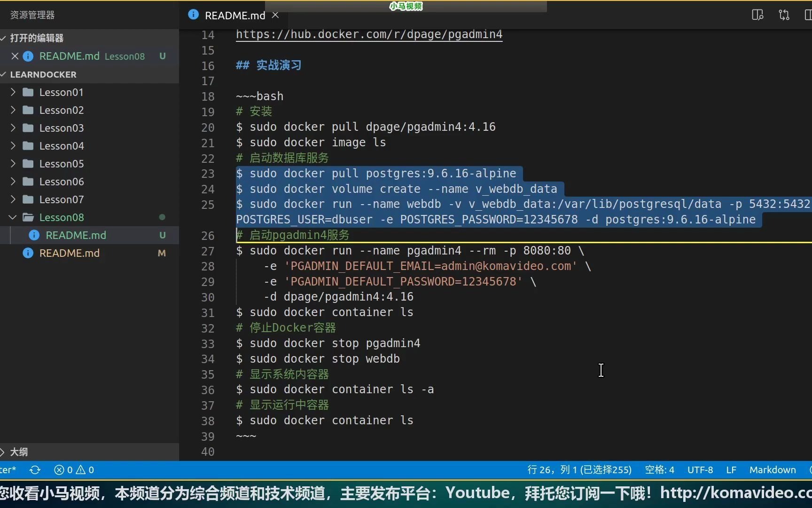Click the 'sudo docker image ls' line
Screen dimensions: 812x508
pos(311,143)
